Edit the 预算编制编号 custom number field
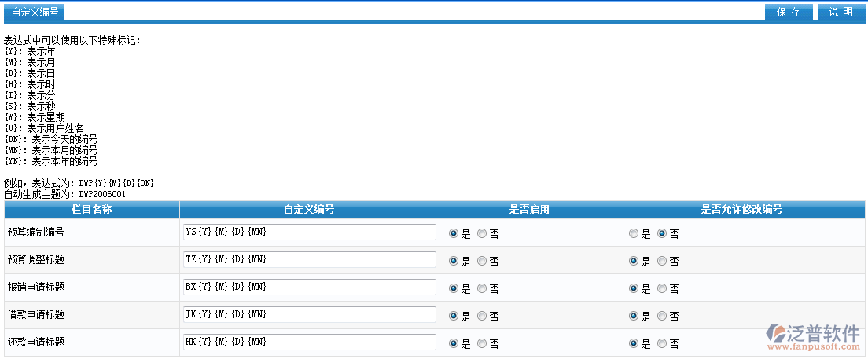This screenshot has height=359, width=868. [310, 233]
